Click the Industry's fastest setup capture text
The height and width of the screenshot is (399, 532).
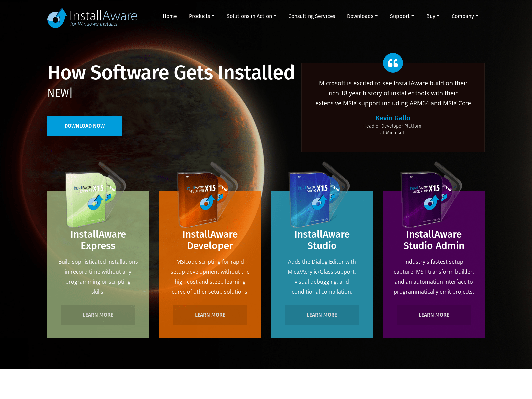click(434, 277)
